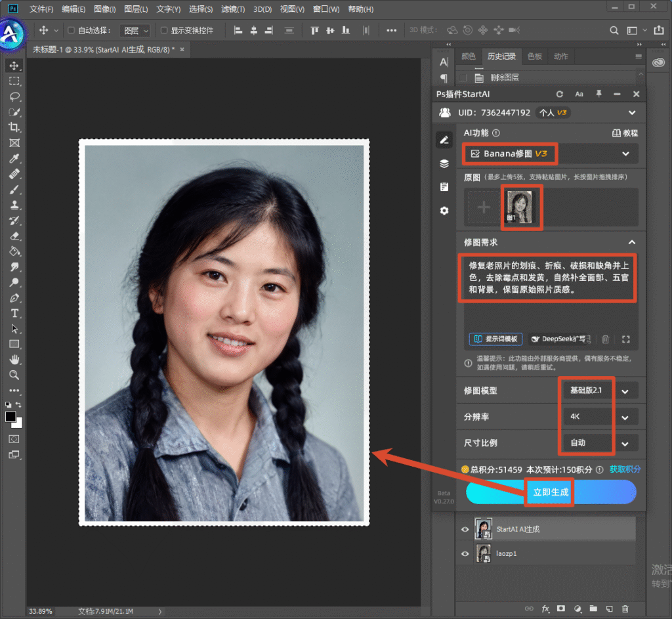Create new group folder icon in Layers
This screenshot has width=672, height=619.
pos(593,608)
